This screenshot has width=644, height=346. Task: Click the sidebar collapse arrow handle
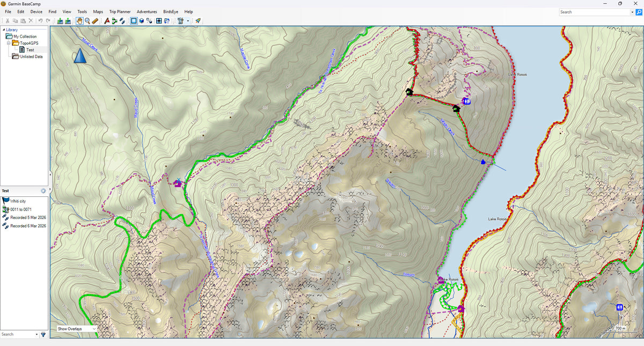click(x=50, y=175)
